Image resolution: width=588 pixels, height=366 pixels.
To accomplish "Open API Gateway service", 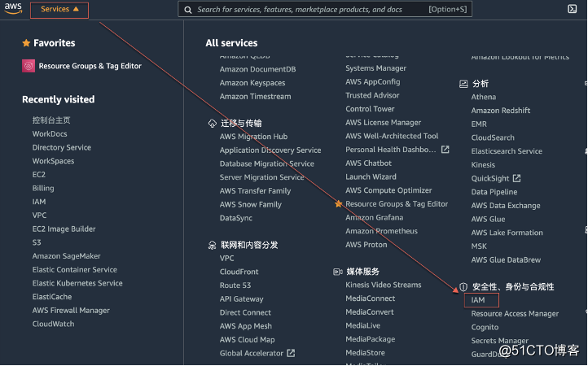I will pos(242,299).
